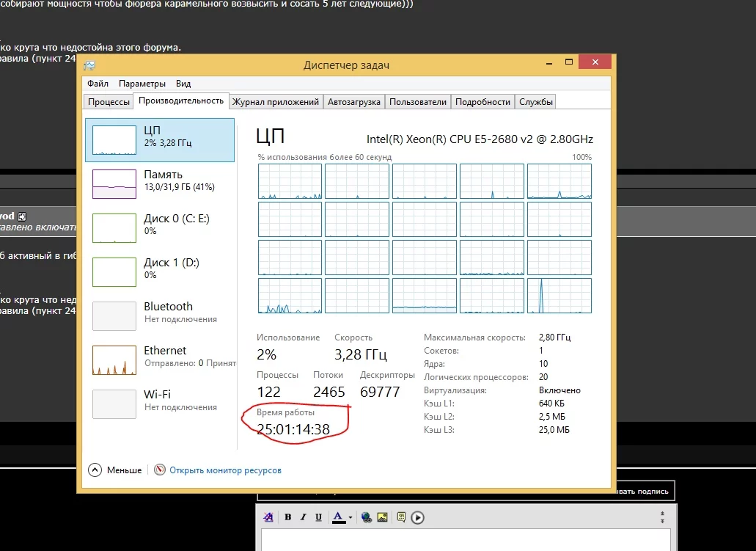
Task: Switch to the Автозагрузка tab
Action: point(354,102)
